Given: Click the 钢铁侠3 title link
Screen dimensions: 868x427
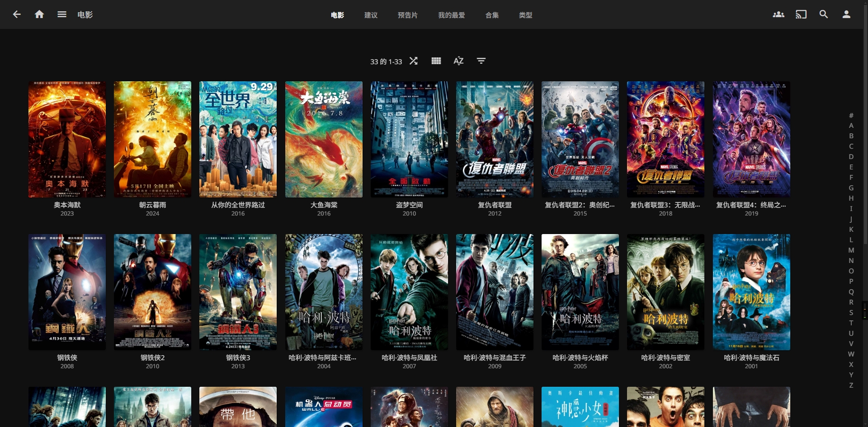Looking at the screenshot, I should (238, 357).
